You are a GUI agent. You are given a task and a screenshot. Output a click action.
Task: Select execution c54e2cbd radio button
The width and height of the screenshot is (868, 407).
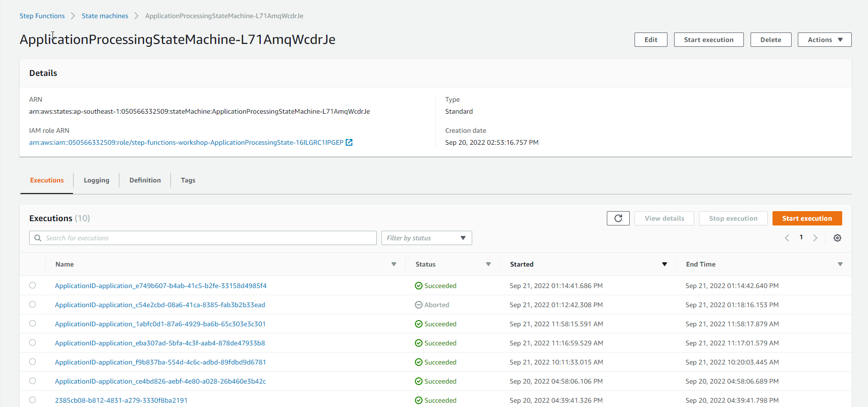(x=32, y=304)
